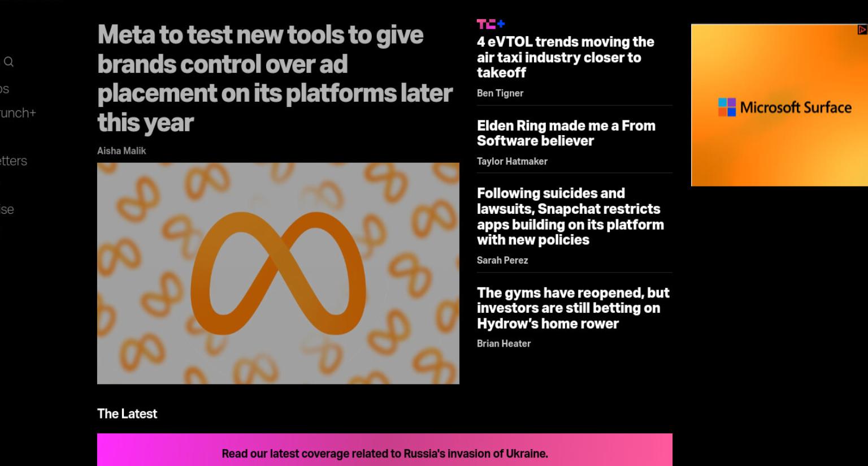The image size is (868, 466).
Task: Read the 4 eVTOL trends article
Action: click(x=566, y=57)
